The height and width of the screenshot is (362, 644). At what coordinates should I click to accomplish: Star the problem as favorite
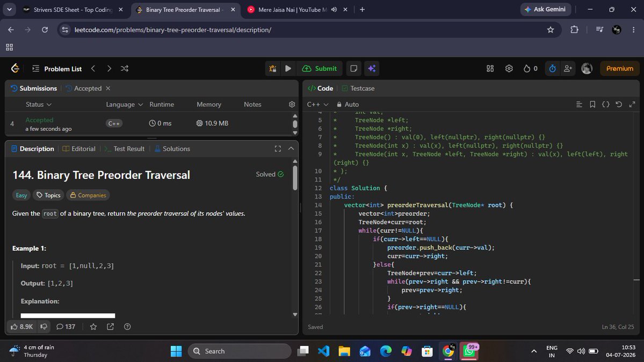pyautogui.click(x=93, y=327)
